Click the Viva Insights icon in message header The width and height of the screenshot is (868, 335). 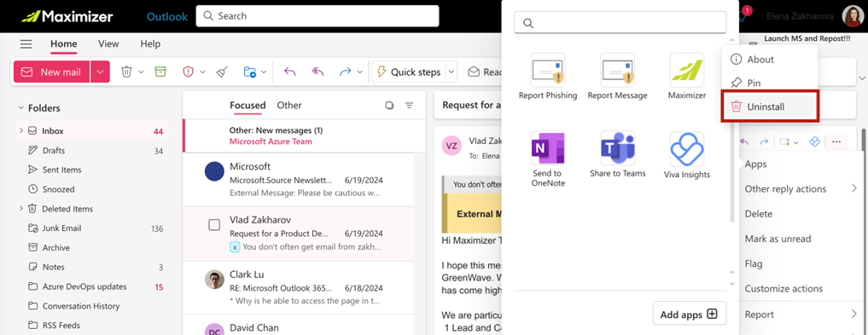tap(813, 142)
